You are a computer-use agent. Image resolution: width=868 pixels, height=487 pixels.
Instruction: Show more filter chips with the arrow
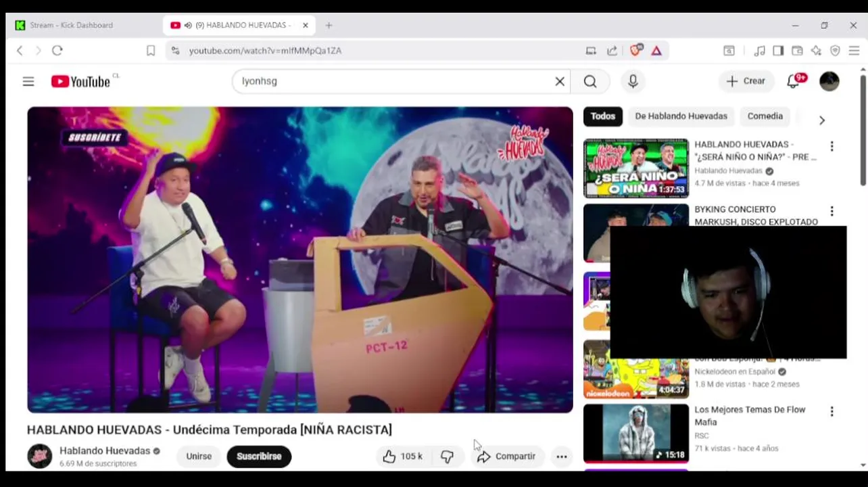click(x=822, y=120)
